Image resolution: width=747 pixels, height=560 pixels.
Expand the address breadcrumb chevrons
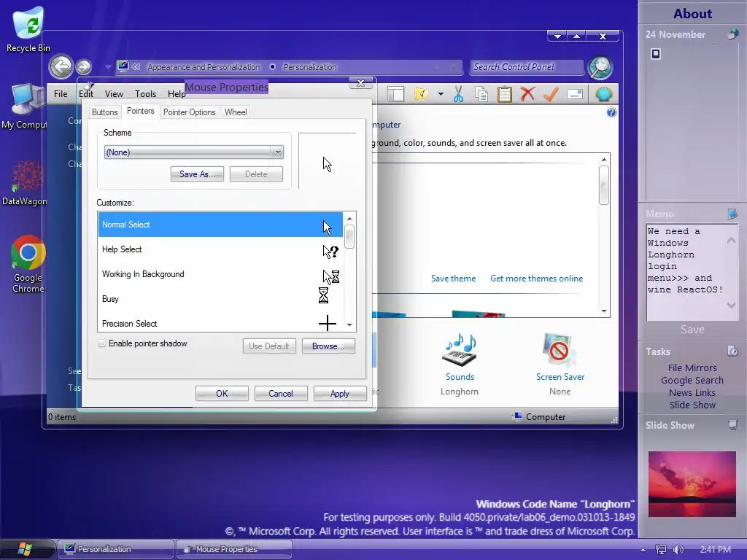(136, 67)
